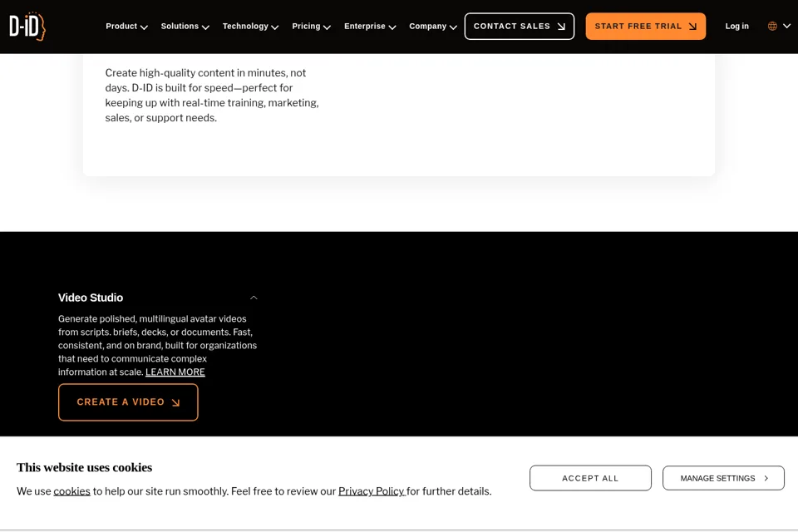Image resolution: width=798 pixels, height=532 pixels.
Task: Click the Product dropdown chevron
Action: click(144, 27)
